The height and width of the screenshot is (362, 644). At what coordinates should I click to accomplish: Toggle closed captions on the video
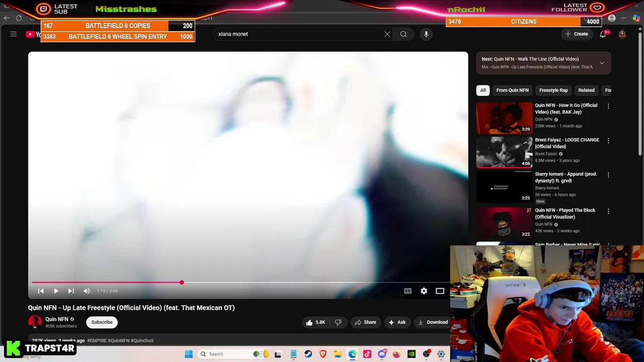point(408,291)
